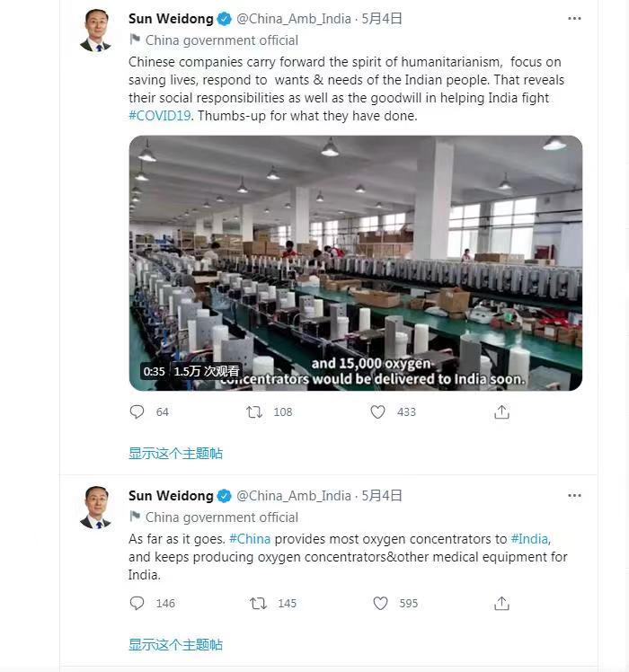This screenshot has height=672, width=629.
Task: Open the @China_Amb_India handle on first tweet
Action: pos(294,18)
